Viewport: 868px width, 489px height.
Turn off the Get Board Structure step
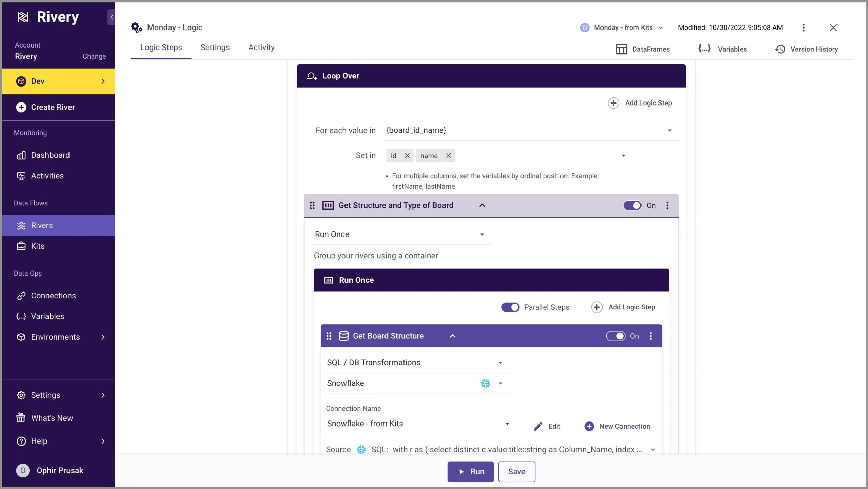point(615,336)
